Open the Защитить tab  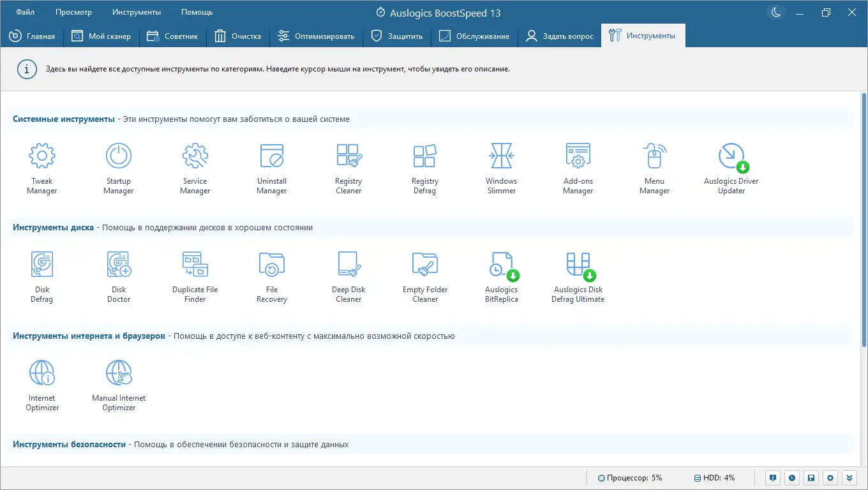coord(397,36)
